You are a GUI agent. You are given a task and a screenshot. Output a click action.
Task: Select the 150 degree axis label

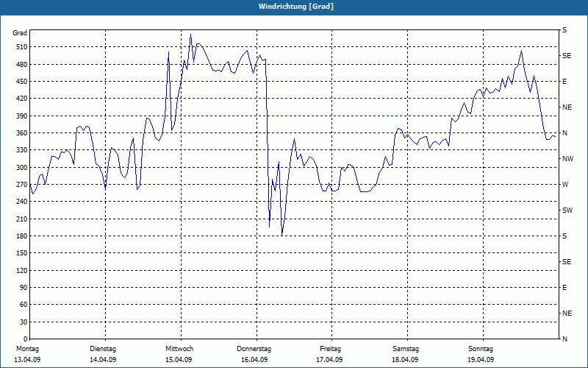[22, 253]
